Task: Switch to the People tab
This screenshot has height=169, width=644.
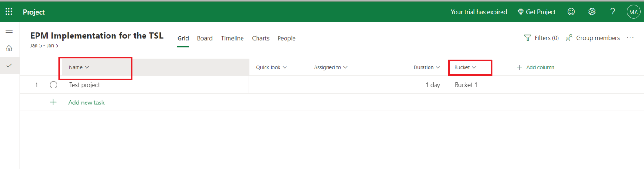Action: pos(286,38)
